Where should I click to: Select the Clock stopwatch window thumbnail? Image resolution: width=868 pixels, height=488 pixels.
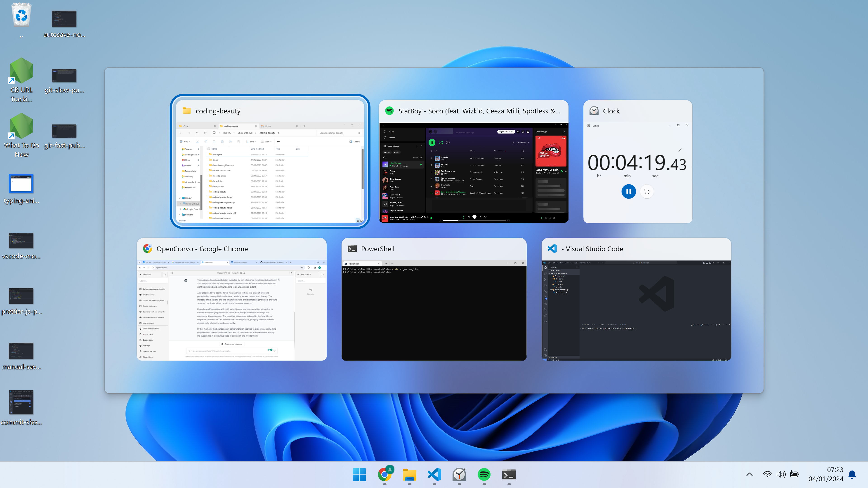tap(637, 162)
